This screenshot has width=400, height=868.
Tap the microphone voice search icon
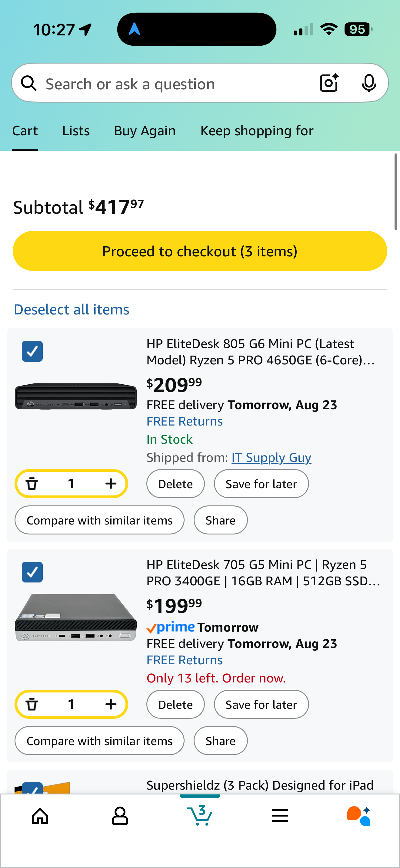pos(368,83)
